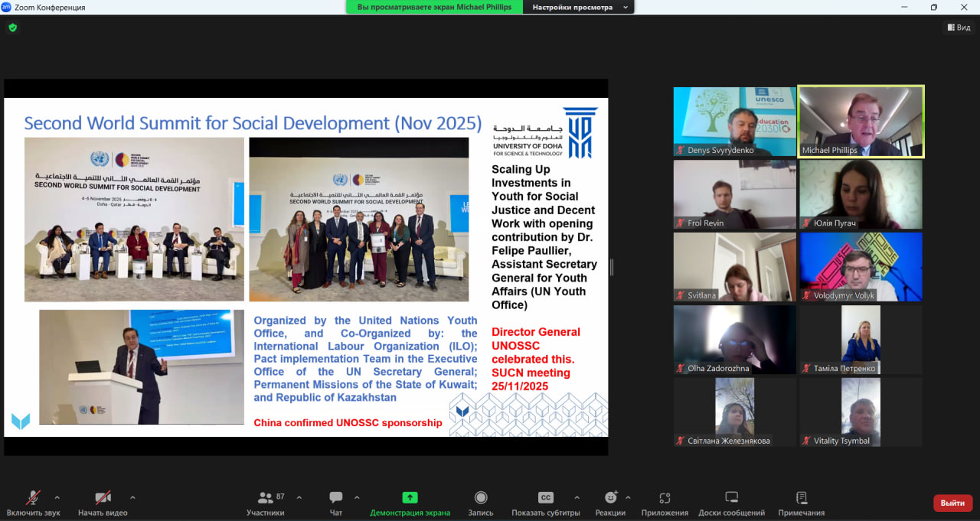Open Доски сообщений whiteboards
The height and width of the screenshot is (521, 980).
(731, 502)
